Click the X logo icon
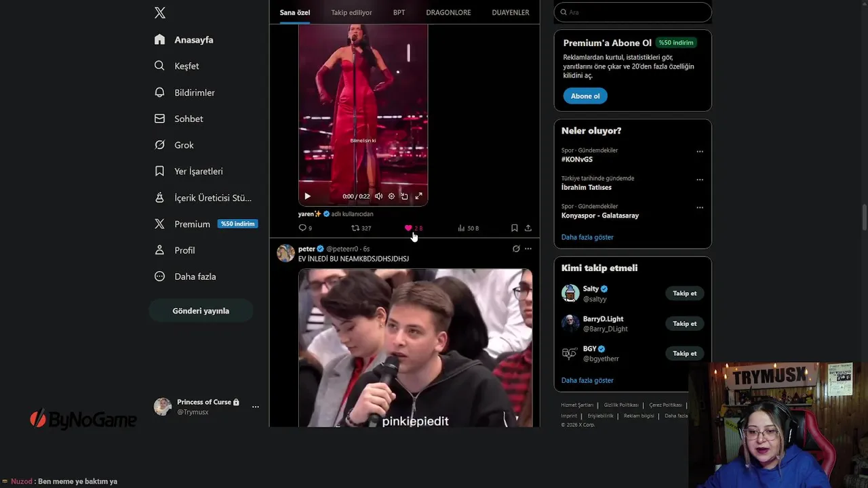Viewport: 868px width, 488px height. click(x=160, y=13)
